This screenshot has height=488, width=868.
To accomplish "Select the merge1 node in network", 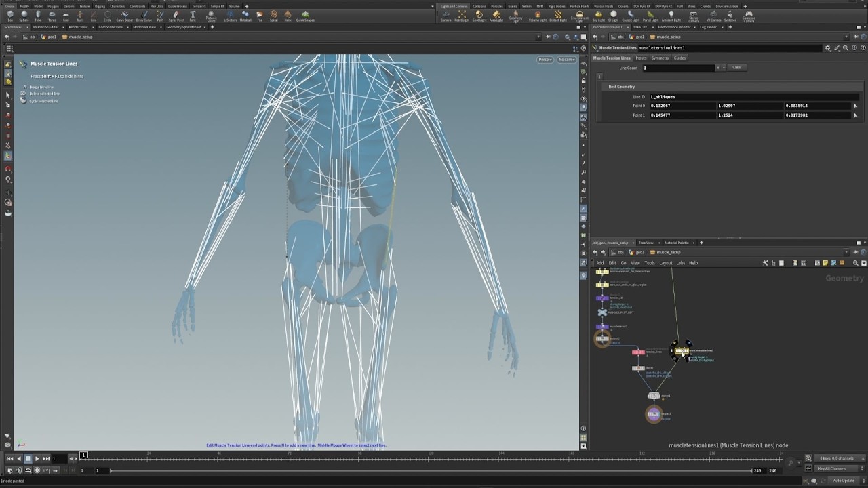I will [654, 396].
